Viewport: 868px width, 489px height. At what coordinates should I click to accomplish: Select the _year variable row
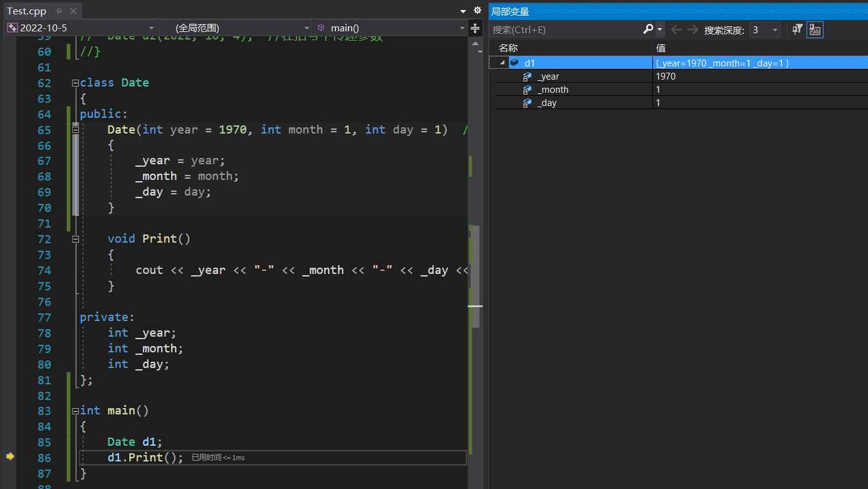[x=682, y=76]
